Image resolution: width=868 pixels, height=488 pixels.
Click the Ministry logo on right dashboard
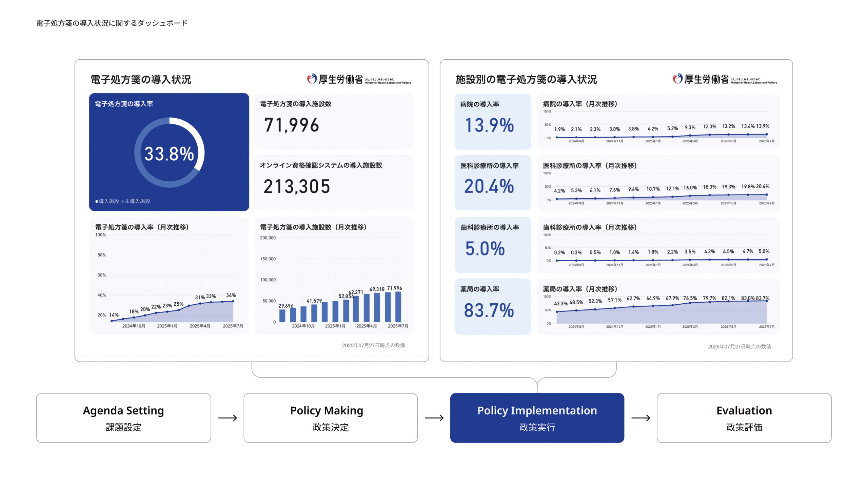tap(725, 79)
